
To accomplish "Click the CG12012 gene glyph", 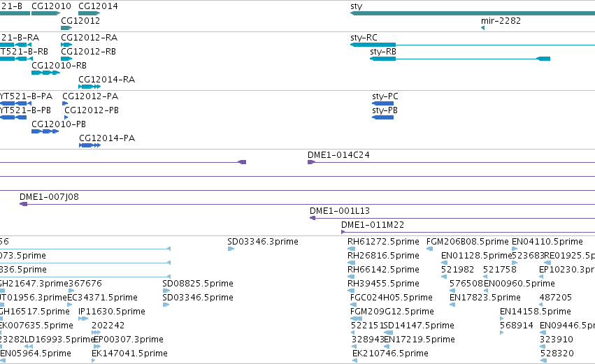I will tap(66, 28).
